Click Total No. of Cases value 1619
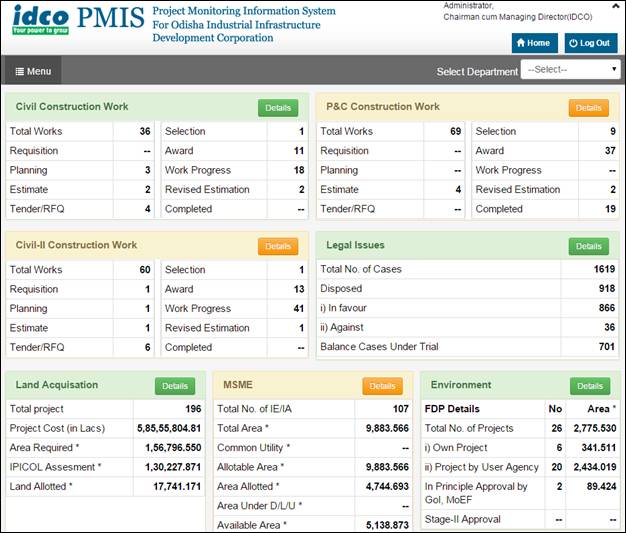626x533 pixels. (x=604, y=269)
